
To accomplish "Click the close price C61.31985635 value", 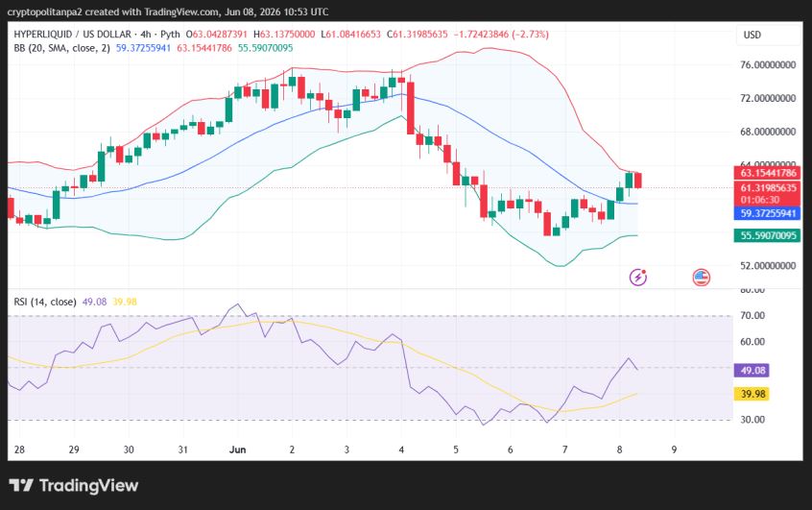I will point(417,35).
